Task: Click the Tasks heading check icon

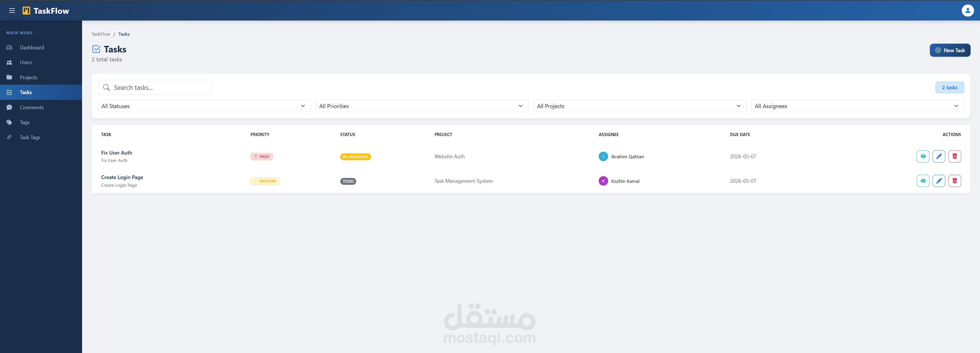Action: click(x=96, y=49)
